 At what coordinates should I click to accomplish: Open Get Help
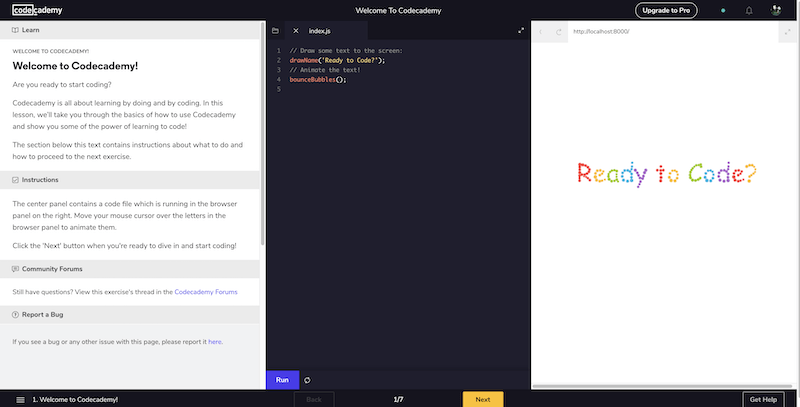pyautogui.click(x=763, y=399)
